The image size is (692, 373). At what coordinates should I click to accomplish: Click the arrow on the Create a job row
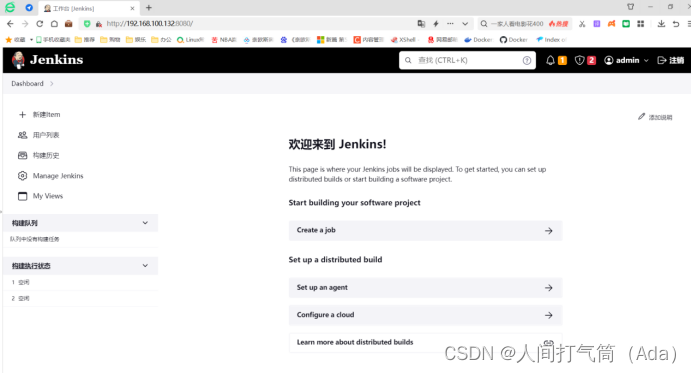click(x=549, y=231)
